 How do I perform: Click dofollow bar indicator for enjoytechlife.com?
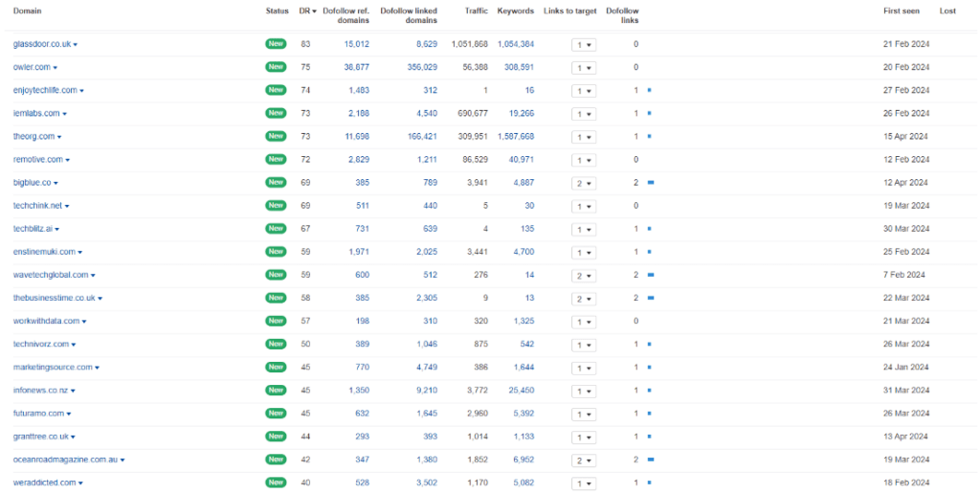tap(650, 90)
